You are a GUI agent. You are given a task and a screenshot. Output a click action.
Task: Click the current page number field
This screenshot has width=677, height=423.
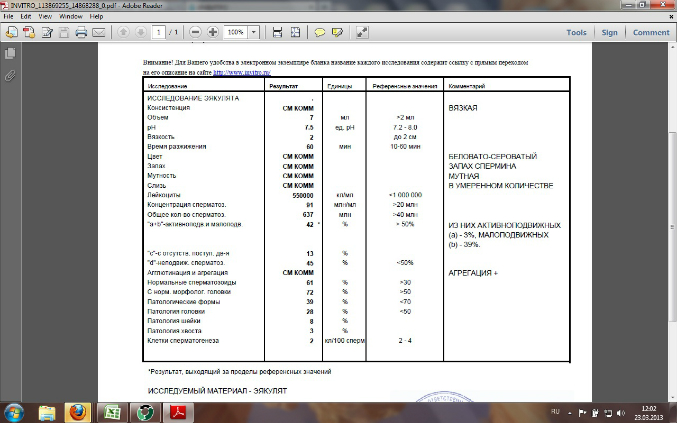[158, 32]
